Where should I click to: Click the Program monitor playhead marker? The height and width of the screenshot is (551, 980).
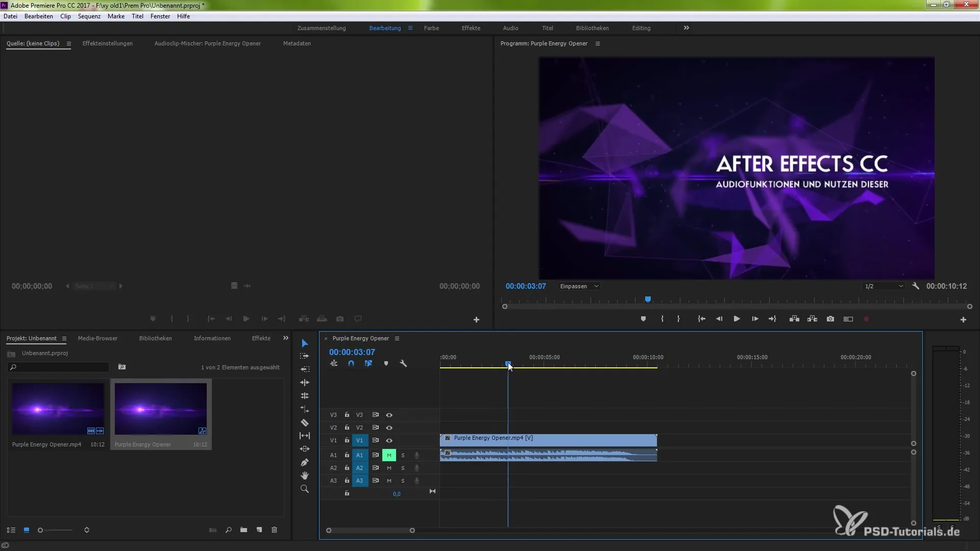[x=648, y=299]
